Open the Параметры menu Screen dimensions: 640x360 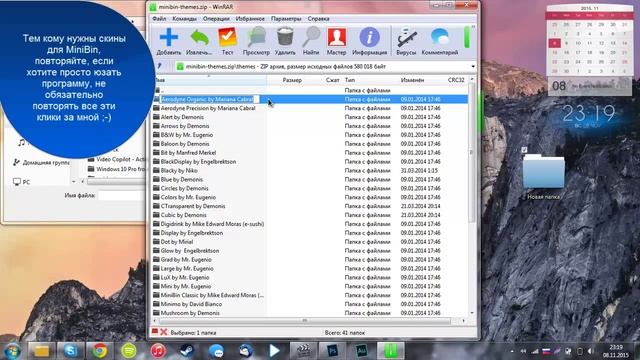[x=286, y=19]
